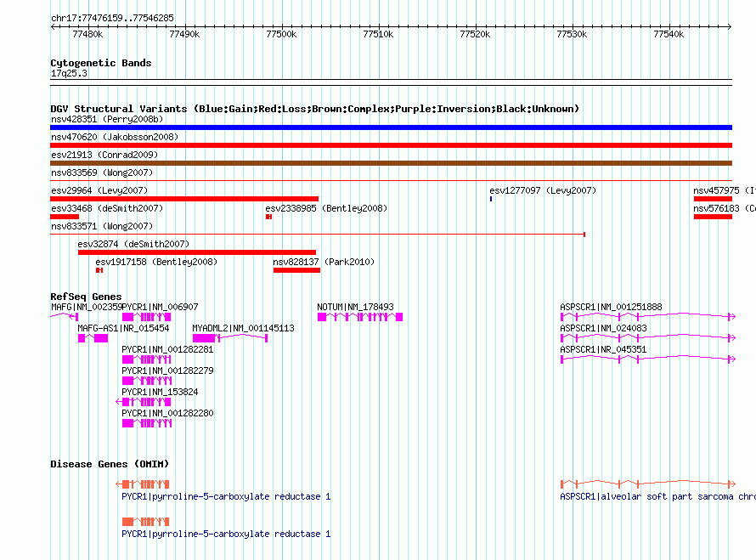Click the RefSeq Genes track title
Image resolution: width=756 pixels, height=560 pixels.
86,297
